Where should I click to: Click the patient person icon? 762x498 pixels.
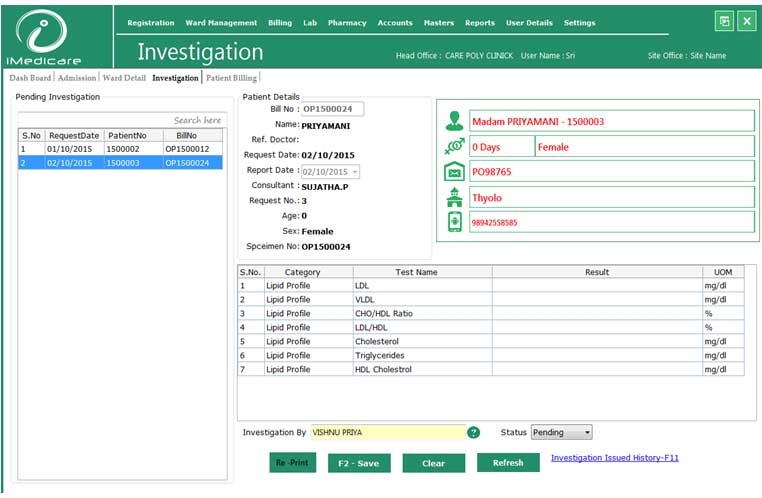point(455,121)
